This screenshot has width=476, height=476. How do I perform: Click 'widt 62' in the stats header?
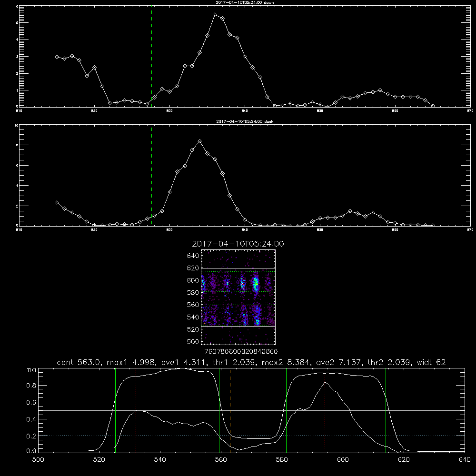tap(431, 362)
